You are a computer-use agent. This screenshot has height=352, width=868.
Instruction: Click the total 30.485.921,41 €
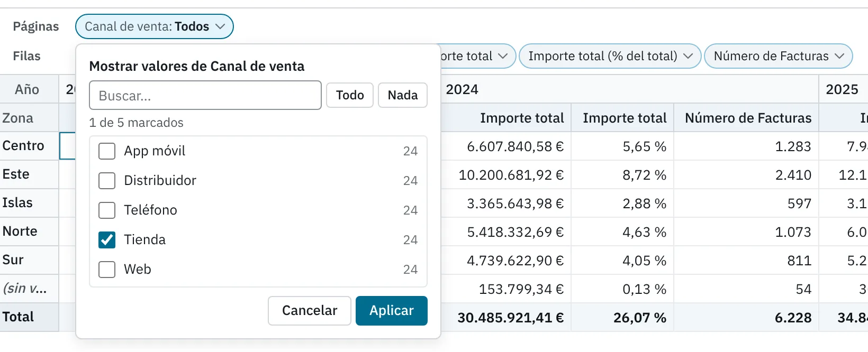506,318
